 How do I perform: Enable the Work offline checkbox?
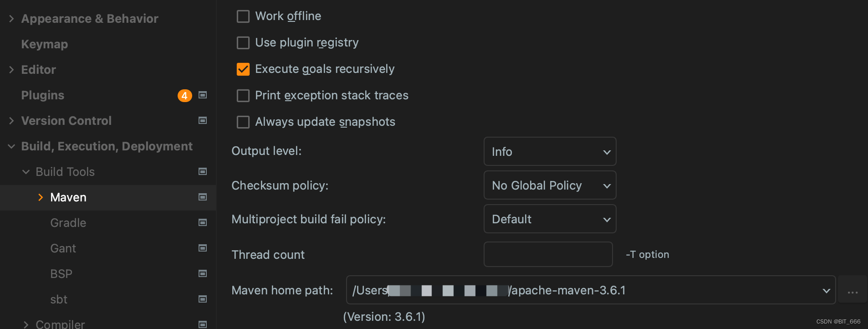tap(243, 16)
